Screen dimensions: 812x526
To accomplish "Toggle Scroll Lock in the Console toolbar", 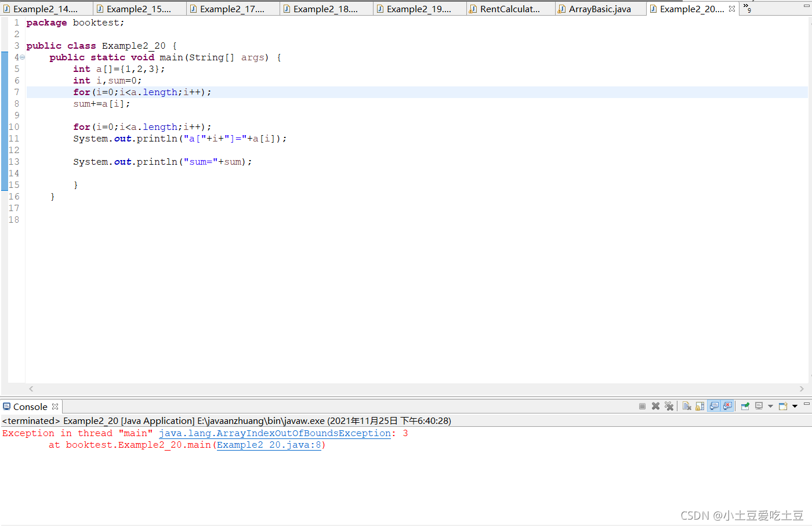I will pyautogui.click(x=699, y=406).
